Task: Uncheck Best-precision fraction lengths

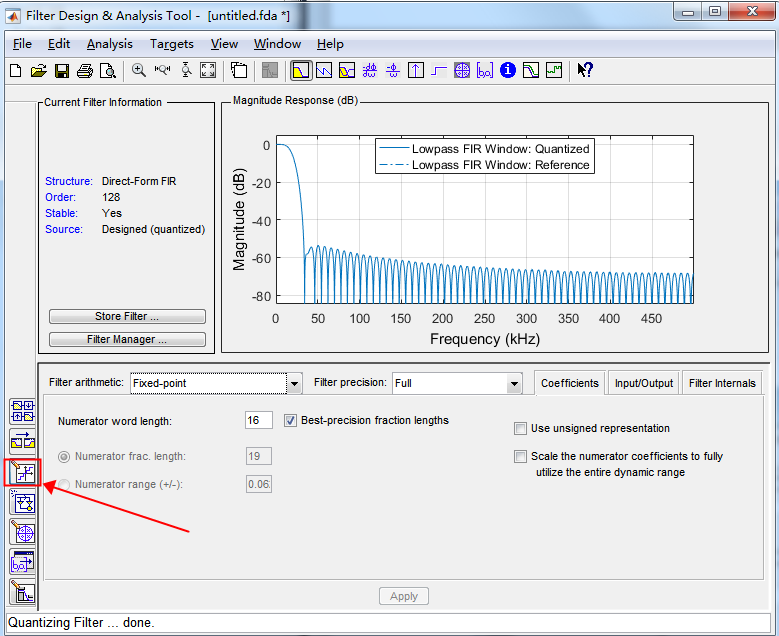Action: click(x=292, y=421)
